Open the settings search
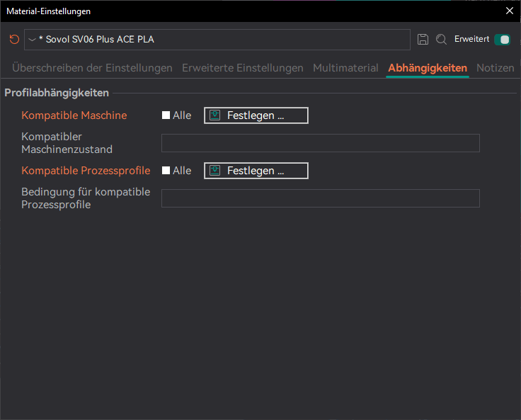This screenshot has height=420, width=521. pyautogui.click(x=441, y=40)
